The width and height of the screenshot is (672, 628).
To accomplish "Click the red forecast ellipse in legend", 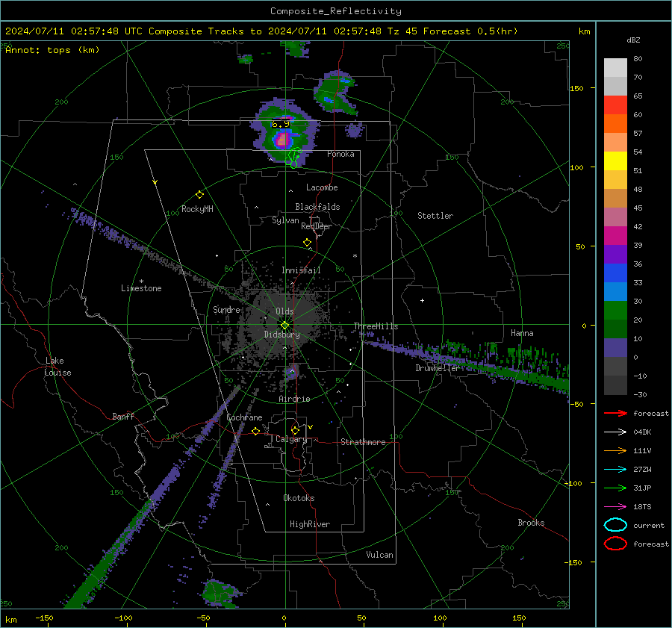I will [615, 544].
